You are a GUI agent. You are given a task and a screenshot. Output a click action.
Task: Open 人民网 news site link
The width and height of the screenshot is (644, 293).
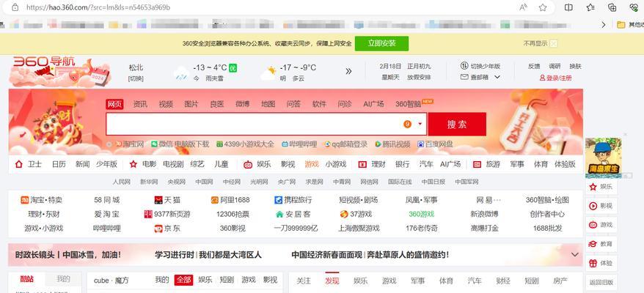122,182
